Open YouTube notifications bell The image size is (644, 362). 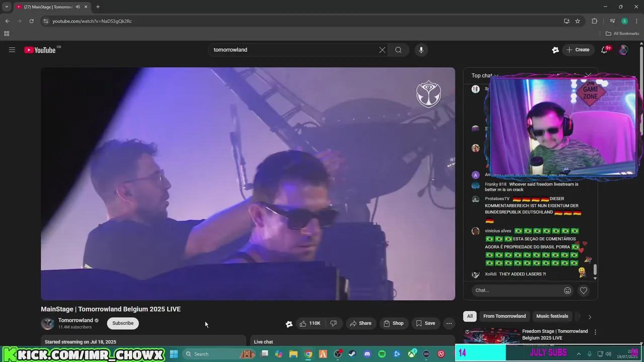pos(605,50)
